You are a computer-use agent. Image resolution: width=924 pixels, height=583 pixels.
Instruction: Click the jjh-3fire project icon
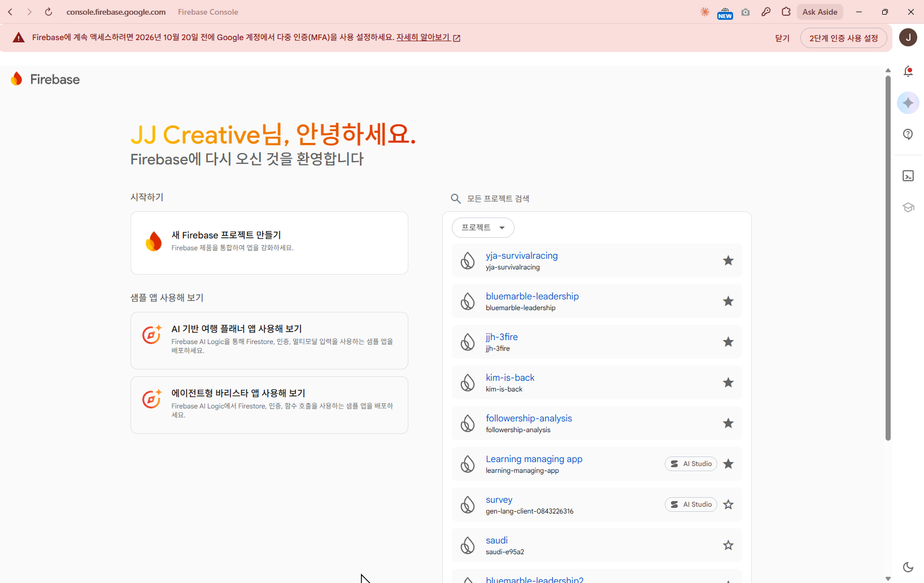click(x=468, y=342)
